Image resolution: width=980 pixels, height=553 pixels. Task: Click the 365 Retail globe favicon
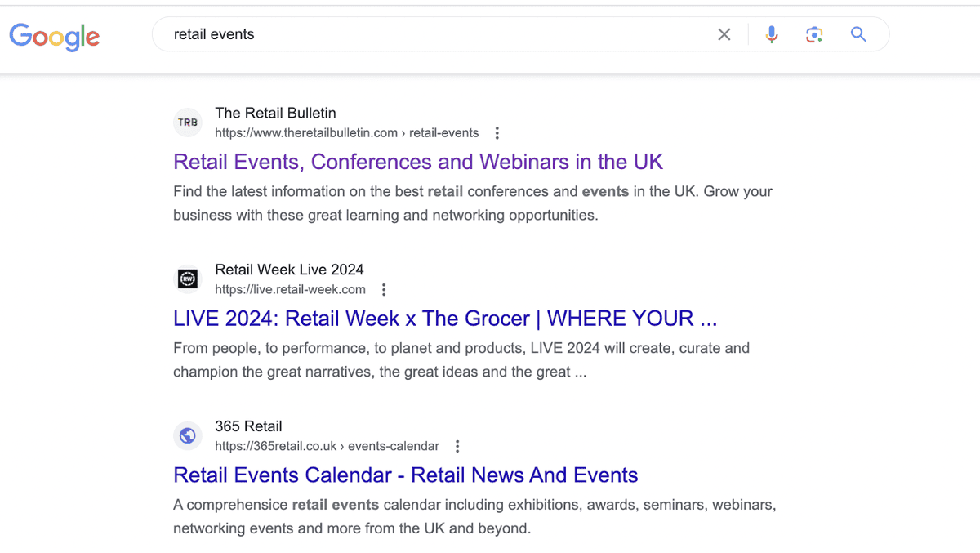188,436
